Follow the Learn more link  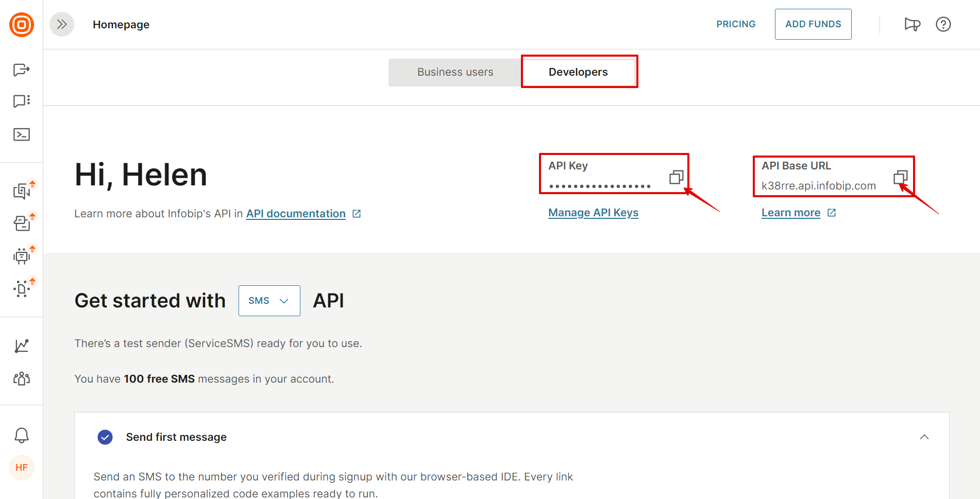tap(791, 213)
